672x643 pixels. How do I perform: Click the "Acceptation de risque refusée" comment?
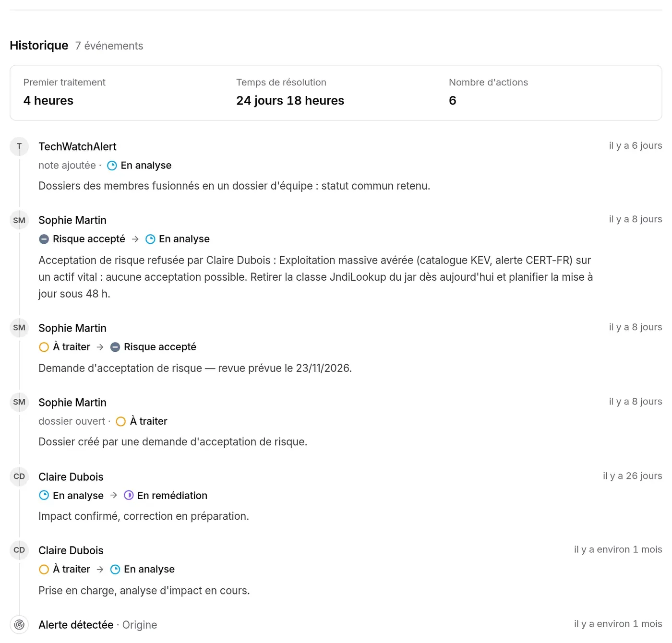(x=316, y=277)
